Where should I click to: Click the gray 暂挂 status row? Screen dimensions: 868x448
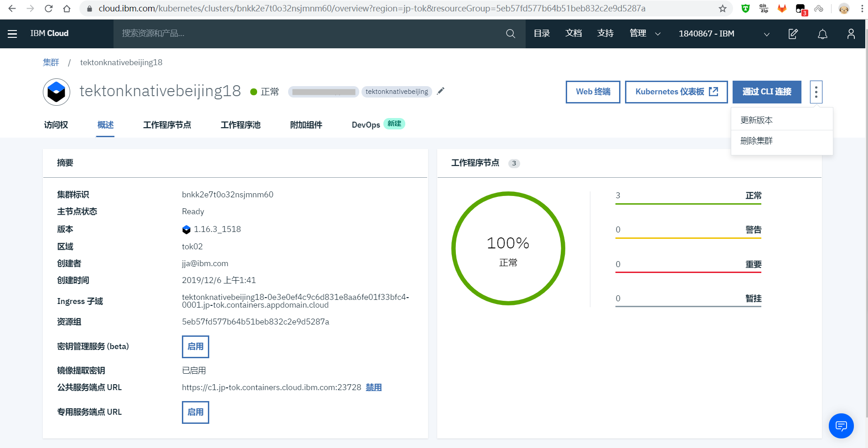click(x=688, y=300)
